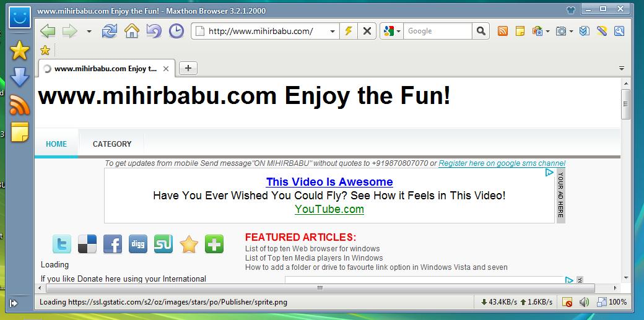Share on StumbleUpon icon
Image resolution: width=644 pixels, height=320 pixels.
pyautogui.click(x=163, y=244)
